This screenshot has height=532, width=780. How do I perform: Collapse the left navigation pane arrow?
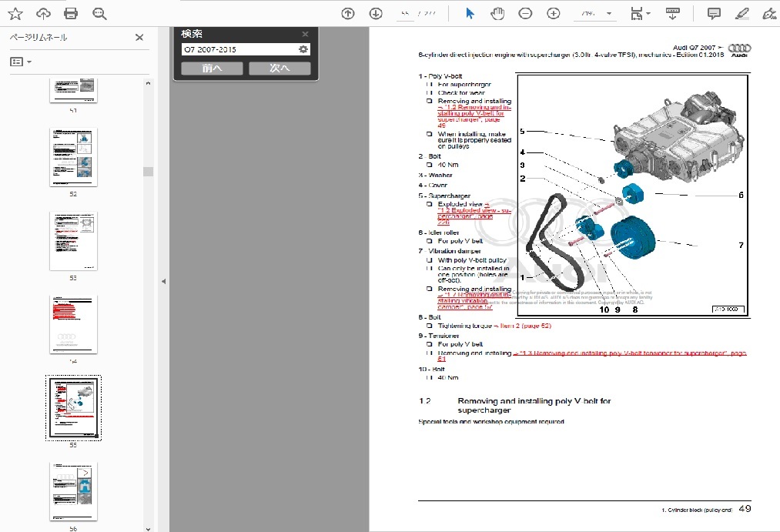pos(164,282)
